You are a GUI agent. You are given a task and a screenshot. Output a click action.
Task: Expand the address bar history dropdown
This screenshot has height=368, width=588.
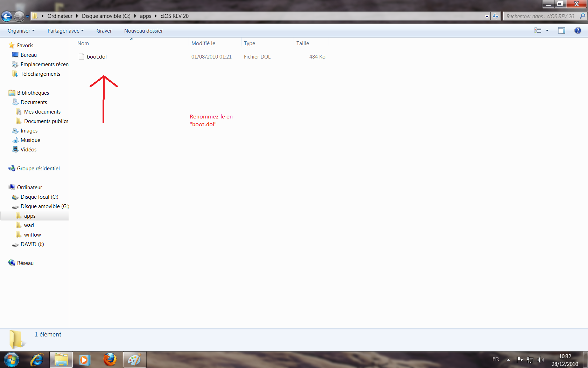[x=487, y=16]
